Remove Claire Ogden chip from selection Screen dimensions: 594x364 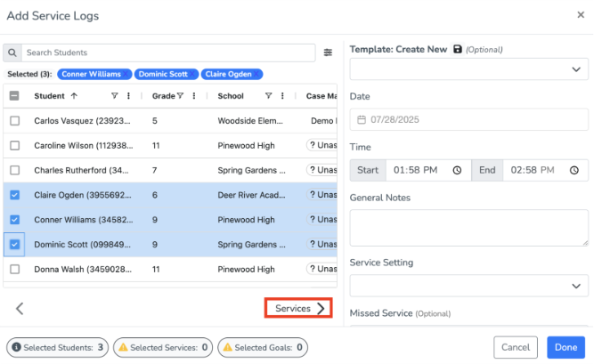(256, 74)
